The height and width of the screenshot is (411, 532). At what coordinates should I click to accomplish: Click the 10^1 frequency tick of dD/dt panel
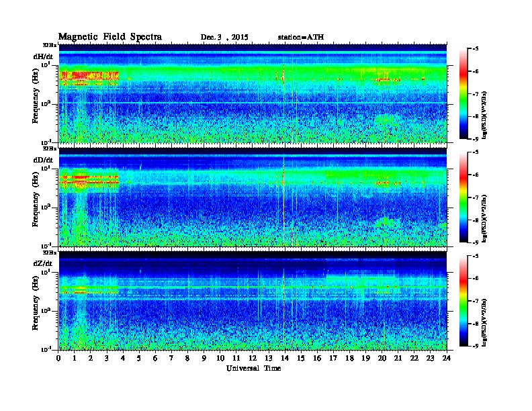[46, 168]
